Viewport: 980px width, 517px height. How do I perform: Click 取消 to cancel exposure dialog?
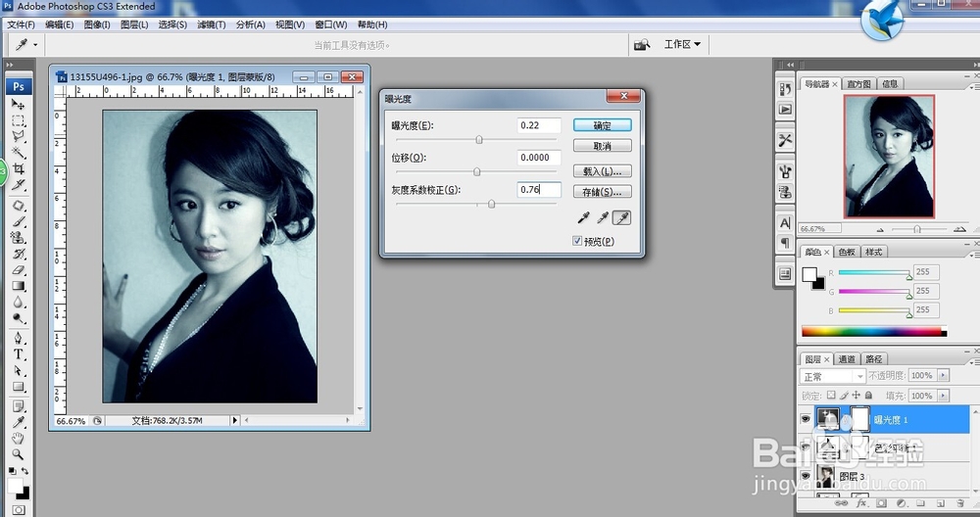point(603,146)
